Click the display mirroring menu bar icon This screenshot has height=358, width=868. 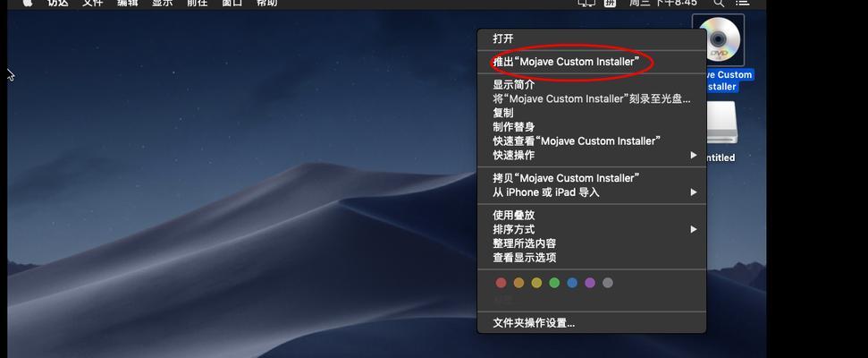[586, 3]
